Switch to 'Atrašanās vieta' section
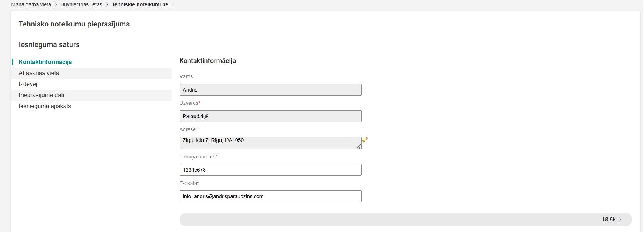This screenshot has width=644, height=232. [x=39, y=73]
